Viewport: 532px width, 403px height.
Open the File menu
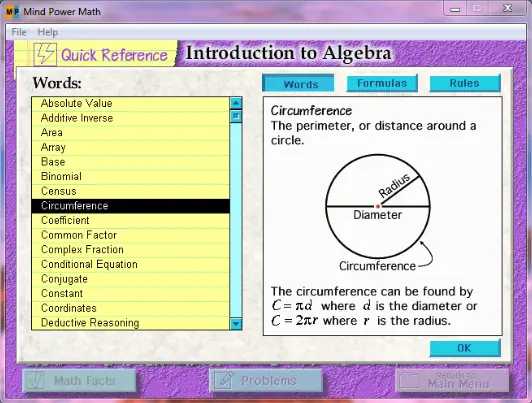pos(19,32)
